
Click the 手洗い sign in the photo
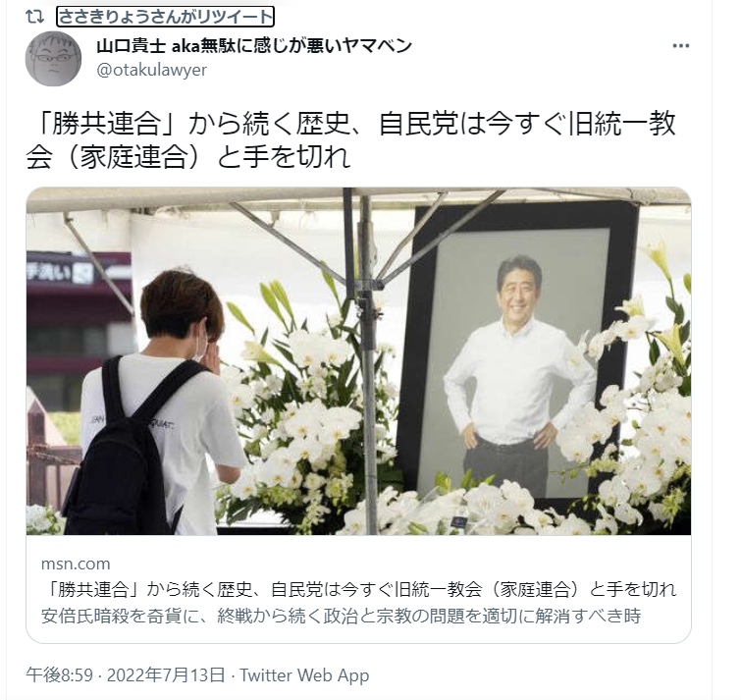point(61,273)
